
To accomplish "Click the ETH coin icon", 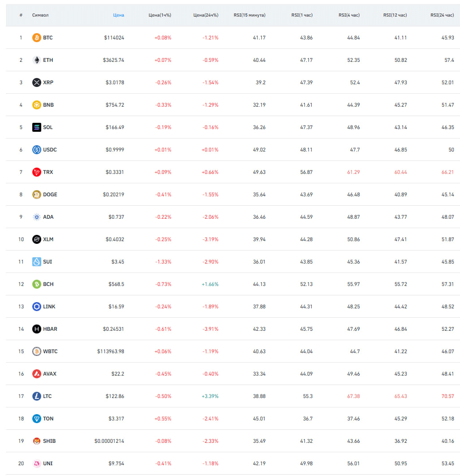I will 36,60.
